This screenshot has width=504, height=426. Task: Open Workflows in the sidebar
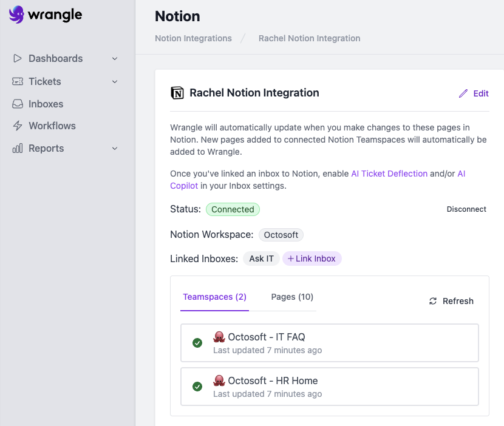52,126
